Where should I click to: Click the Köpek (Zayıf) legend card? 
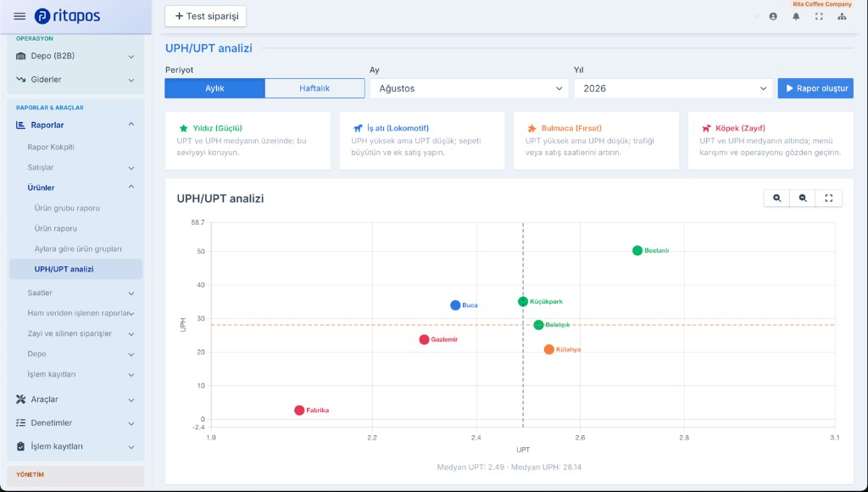771,141
